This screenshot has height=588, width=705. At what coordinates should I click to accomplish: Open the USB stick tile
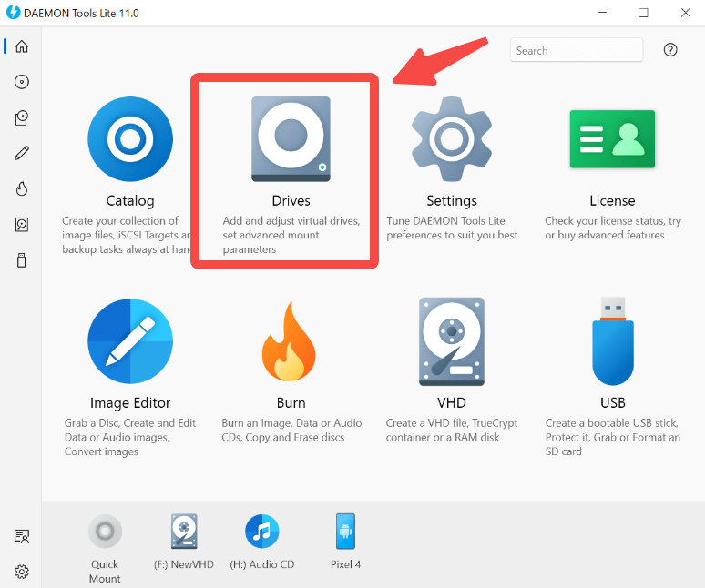click(613, 341)
